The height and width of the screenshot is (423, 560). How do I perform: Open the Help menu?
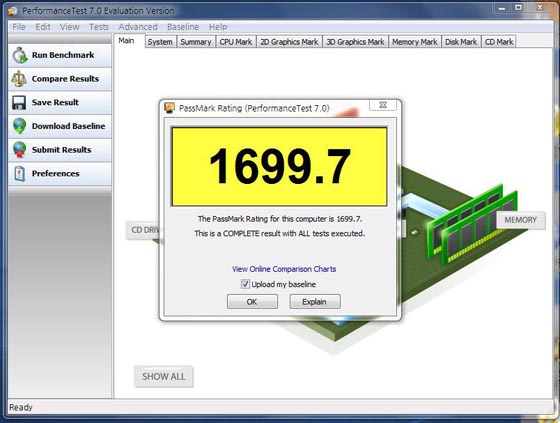tap(218, 27)
